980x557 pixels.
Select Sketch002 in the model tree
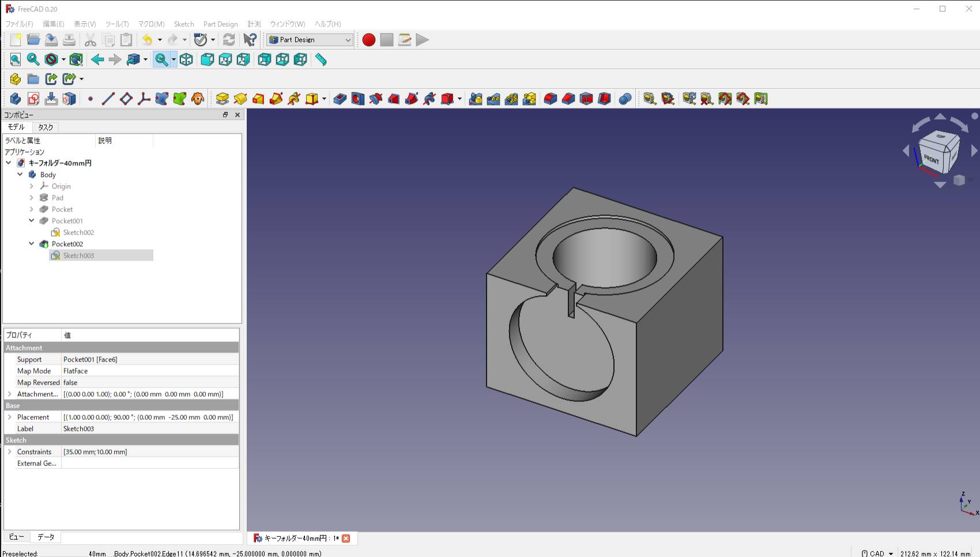[78, 232]
